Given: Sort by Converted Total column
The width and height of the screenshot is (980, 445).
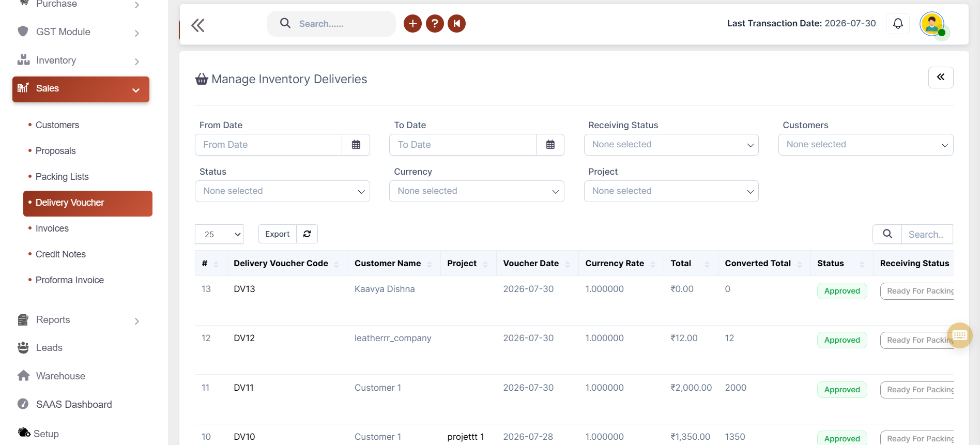Looking at the screenshot, I should 764,264.
